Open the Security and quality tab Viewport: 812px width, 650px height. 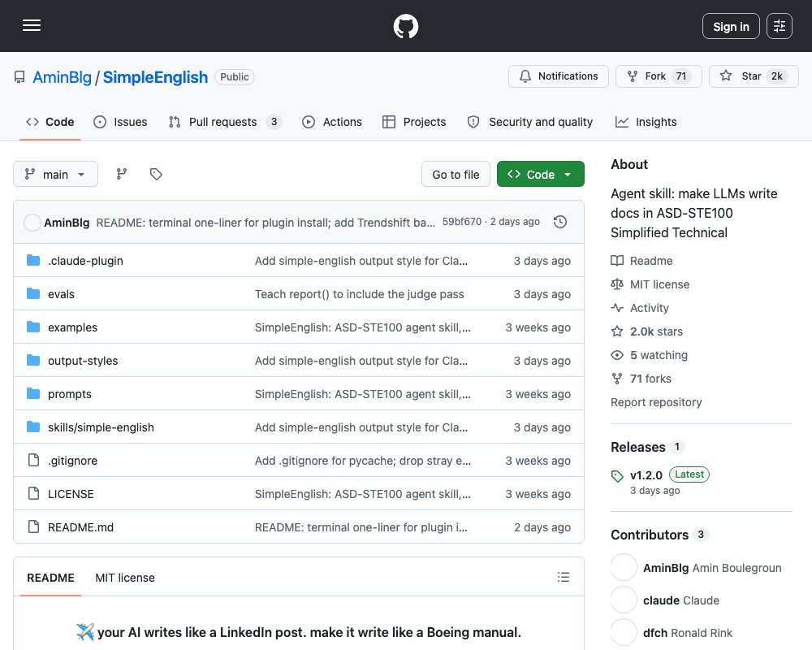pos(530,122)
